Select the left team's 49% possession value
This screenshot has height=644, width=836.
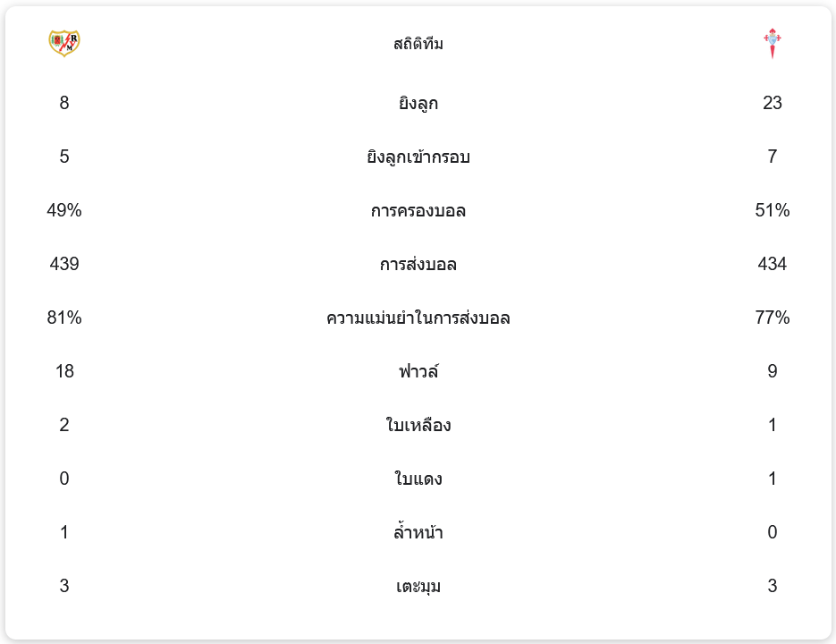click(64, 210)
